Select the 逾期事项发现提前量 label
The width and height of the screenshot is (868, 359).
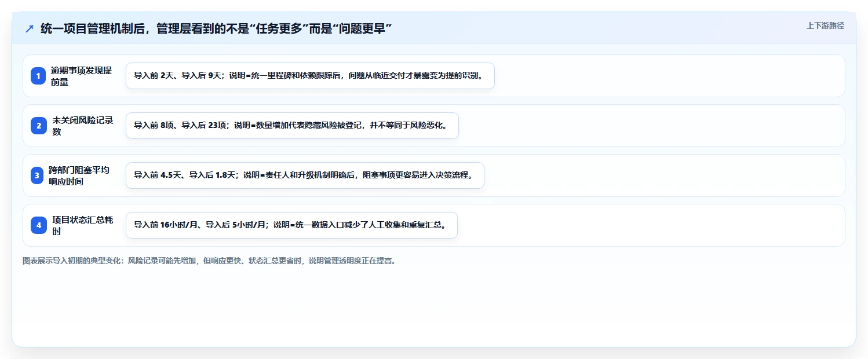tap(81, 76)
